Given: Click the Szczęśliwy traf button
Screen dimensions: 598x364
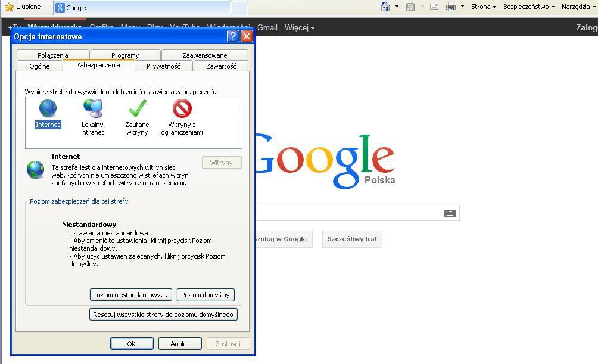Looking at the screenshot, I should pos(352,239).
